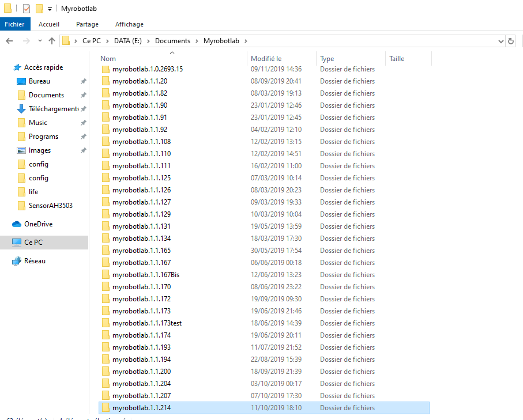This screenshot has width=523, height=420.
Task: Unpin Téléchargements using its pin icon
Action: [84, 109]
